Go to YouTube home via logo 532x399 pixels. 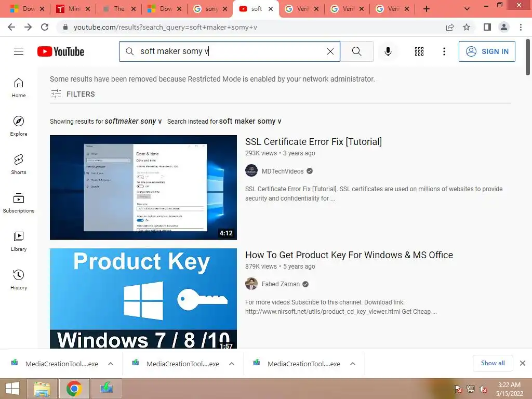click(61, 51)
